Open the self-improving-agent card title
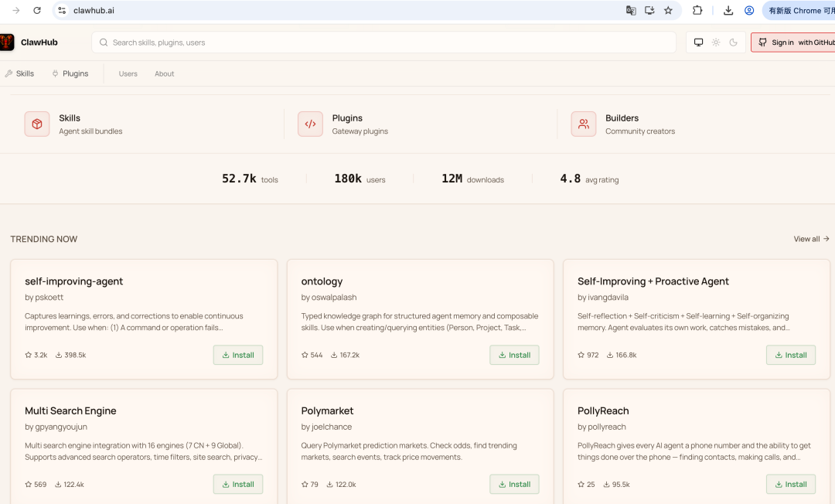The width and height of the screenshot is (835, 504). click(73, 281)
